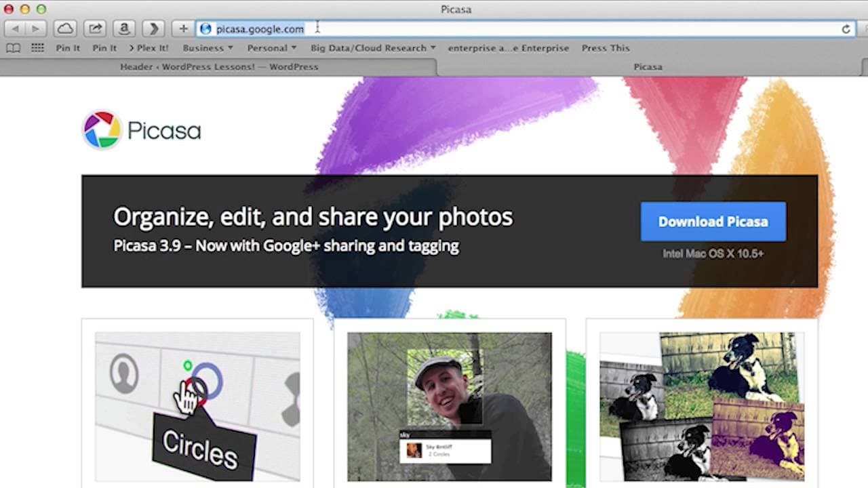Screen dimensions: 868x488
Task: Click the Plex arrow toolbar icon
Action: pos(154,28)
